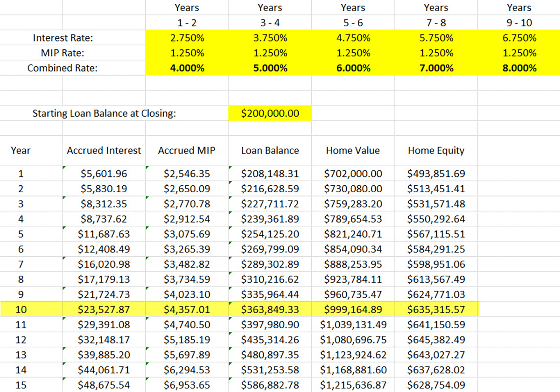Select home equity $624,771.03
The width and height of the screenshot is (560, 392).
436,294
